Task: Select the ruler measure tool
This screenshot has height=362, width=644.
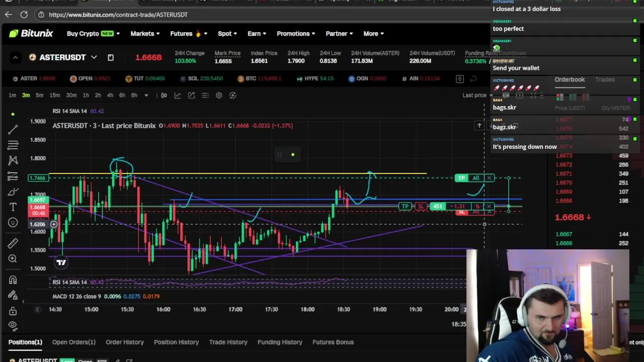Action: coord(13,243)
